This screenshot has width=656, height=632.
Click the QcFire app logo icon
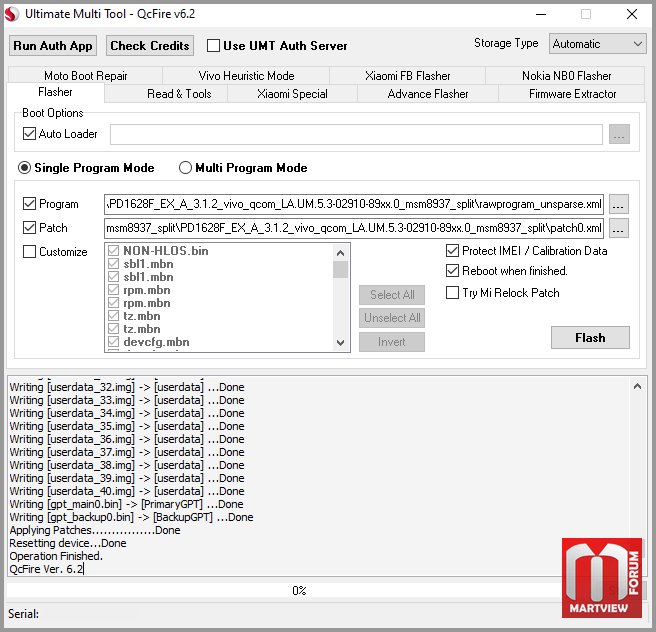tap(12, 14)
